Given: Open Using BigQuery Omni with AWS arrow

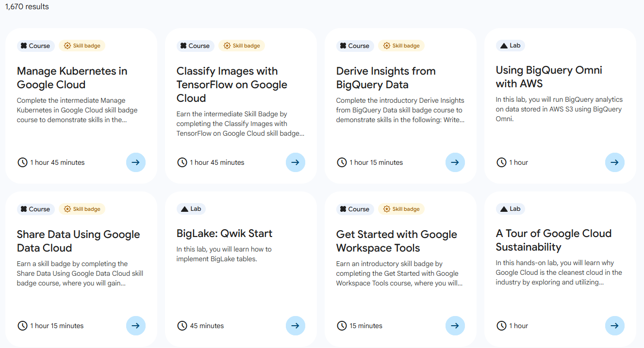Looking at the screenshot, I should [x=614, y=162].
